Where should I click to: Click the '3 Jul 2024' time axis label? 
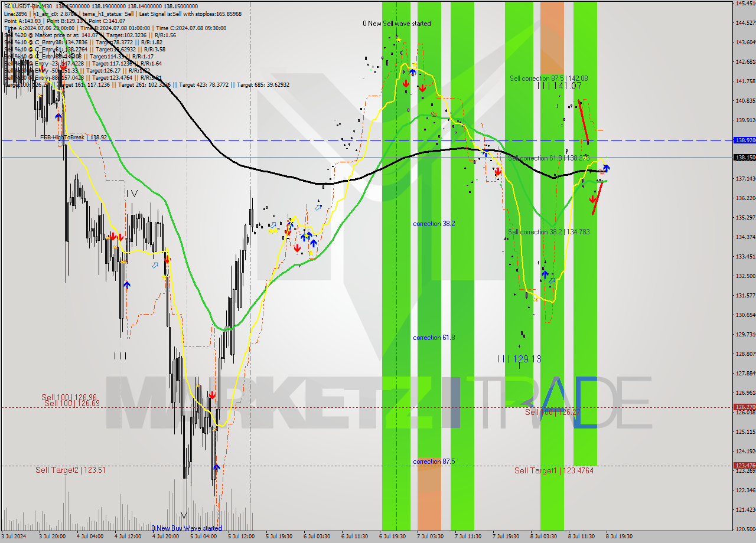click(x=14, y=537)
